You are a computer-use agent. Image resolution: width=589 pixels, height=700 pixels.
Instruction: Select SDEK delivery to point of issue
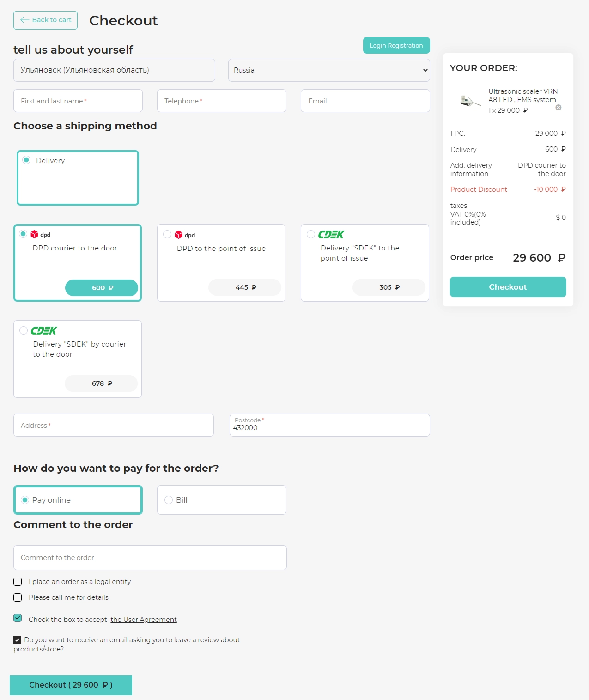click(x=311, y=235)
